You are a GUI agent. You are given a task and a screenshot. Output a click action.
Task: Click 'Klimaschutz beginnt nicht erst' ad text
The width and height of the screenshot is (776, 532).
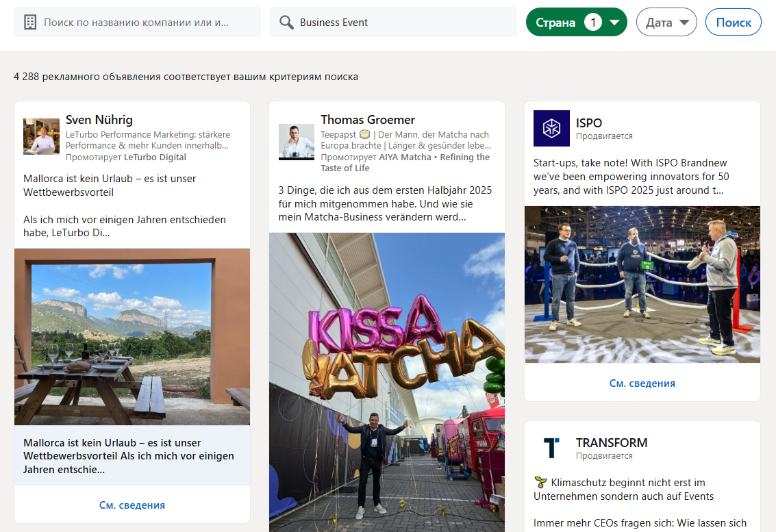pos(624,490)
